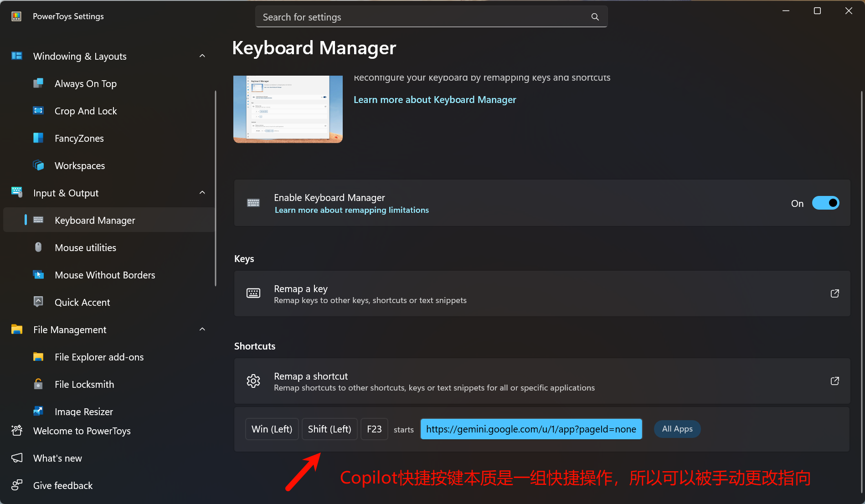
Task: Open the File Locksmith icon
Action: point(38,384)
